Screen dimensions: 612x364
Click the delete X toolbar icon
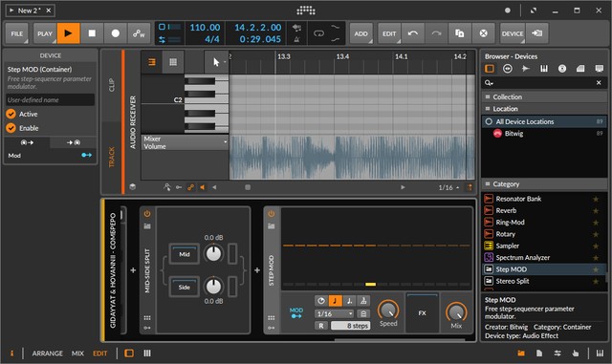(x=483, y=33)
